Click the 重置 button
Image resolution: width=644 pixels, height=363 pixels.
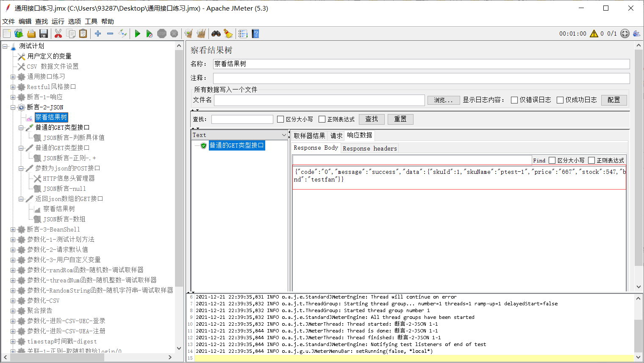pyautogui.click(x=400, y=119)
